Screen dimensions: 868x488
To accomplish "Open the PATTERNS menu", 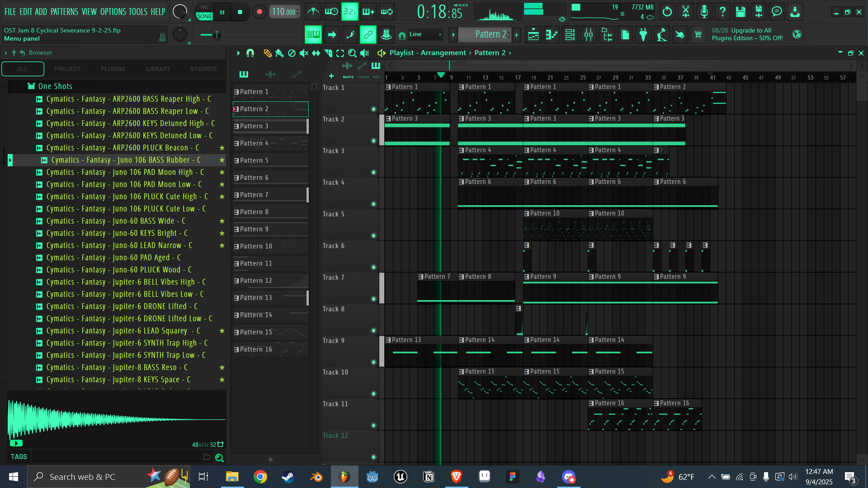I will (64, 12).
